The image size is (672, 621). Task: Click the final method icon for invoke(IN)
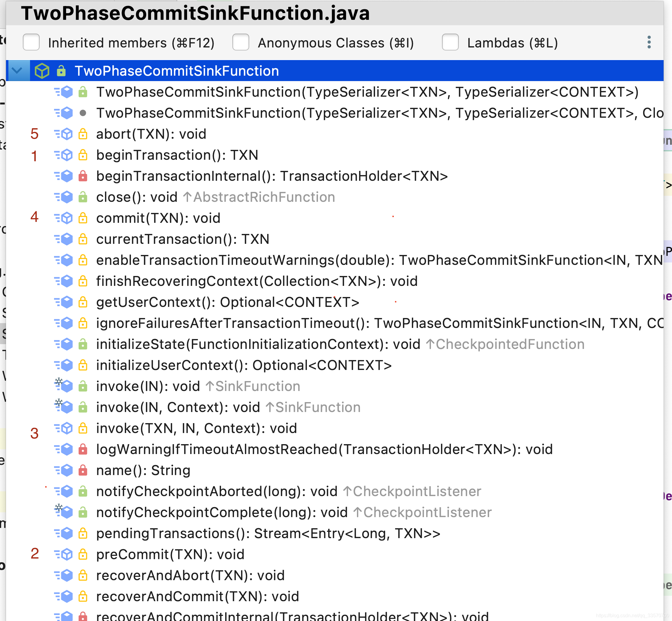(x=64, y=386)
